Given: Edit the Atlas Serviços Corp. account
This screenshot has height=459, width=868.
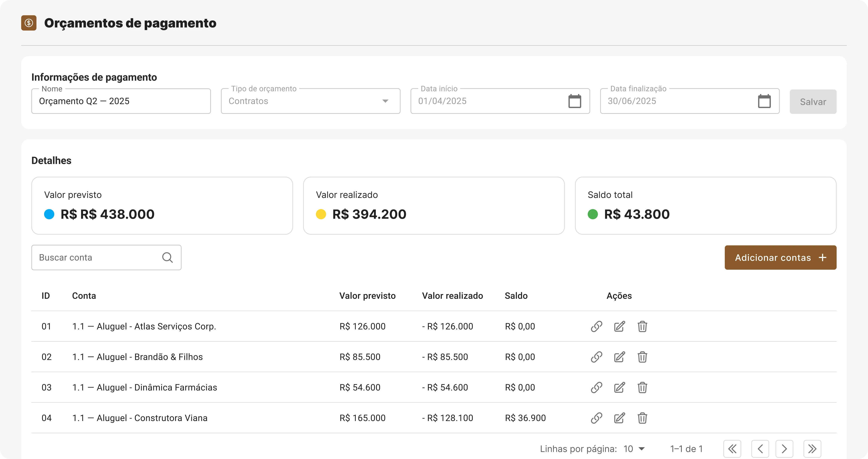Looking at the screenshot, I should 619,326.
